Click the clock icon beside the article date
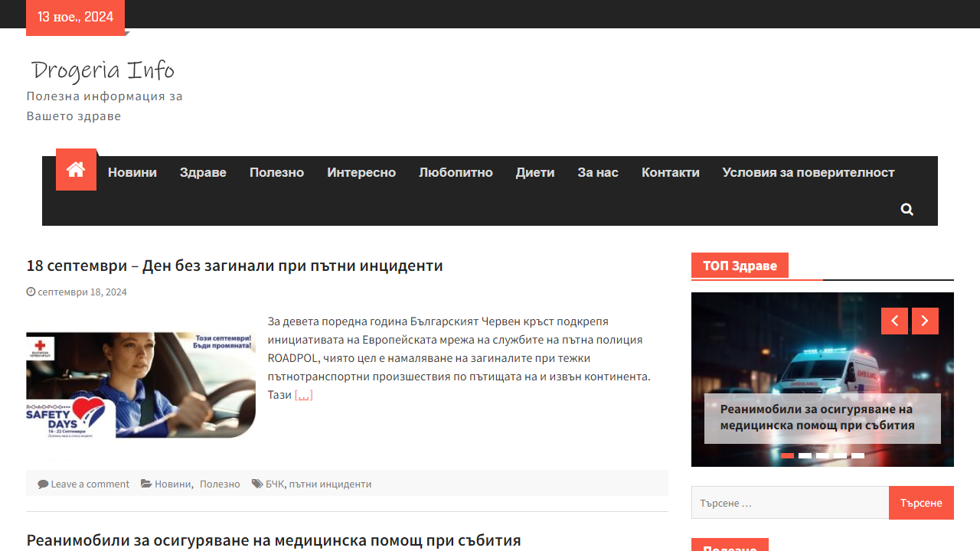 tap(31, 292)
